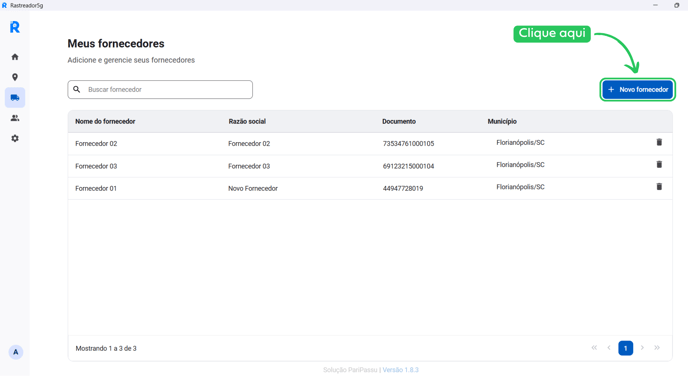The height and width of the screenshot is (387, 688).
Task: Click the Mostrando 1 a 3 de 3 text
Action: point(106,348)
